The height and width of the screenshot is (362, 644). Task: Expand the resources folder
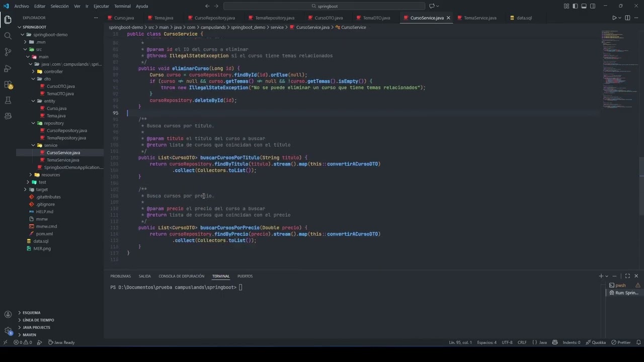(x=50, y=174)
